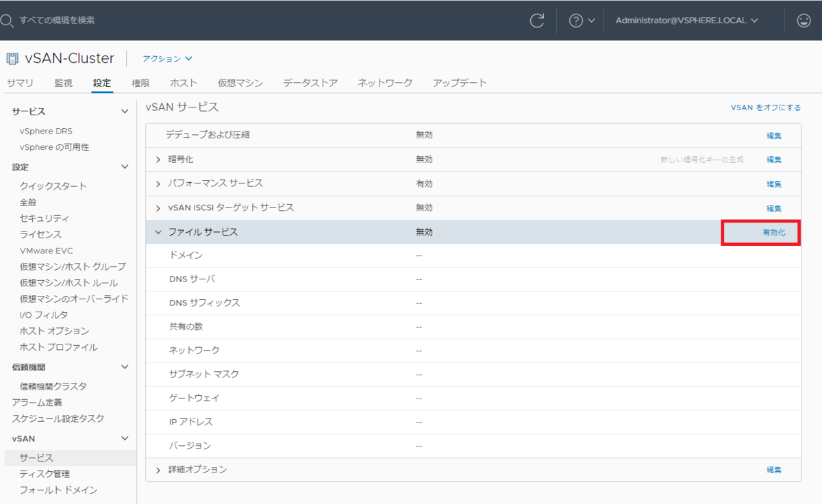
Task: Click 編集 for デデュープおよび圧縮
Action: [774, 136]
